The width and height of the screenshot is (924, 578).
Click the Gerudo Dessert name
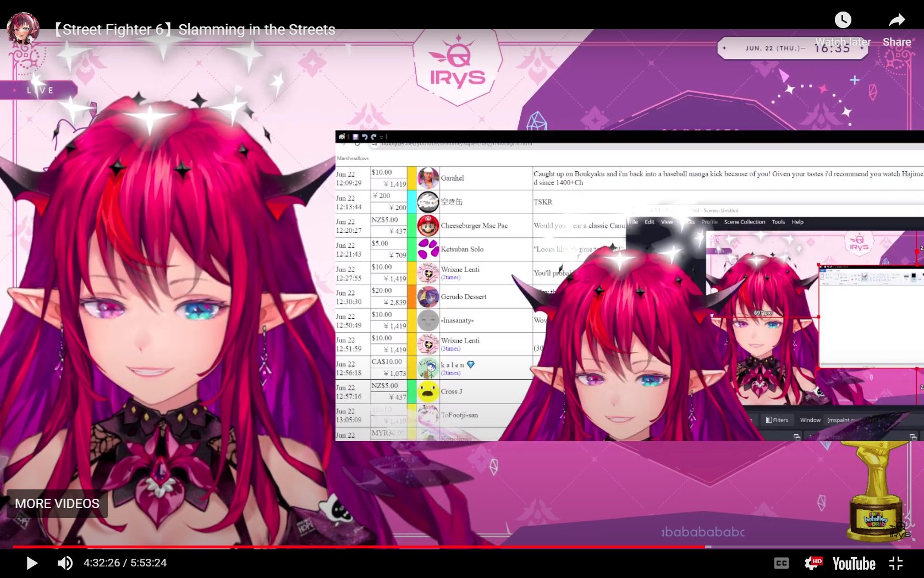(463, 297)
